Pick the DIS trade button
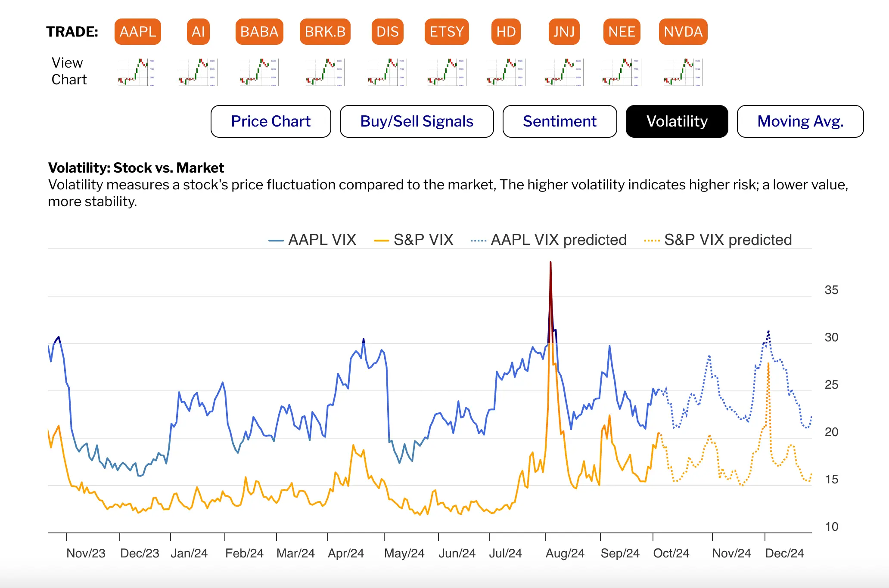The height and width of the screenshot is (588, 889). (x=388, y=32)
